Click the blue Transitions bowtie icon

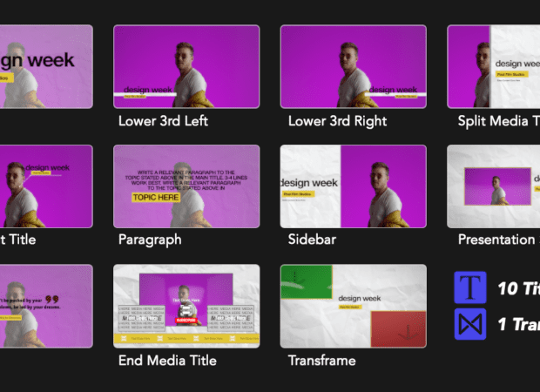470,324
